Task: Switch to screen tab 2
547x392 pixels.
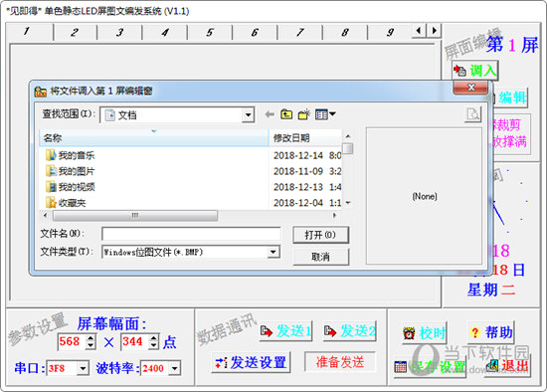Action: pyautogui.click(x=75, y=33)
